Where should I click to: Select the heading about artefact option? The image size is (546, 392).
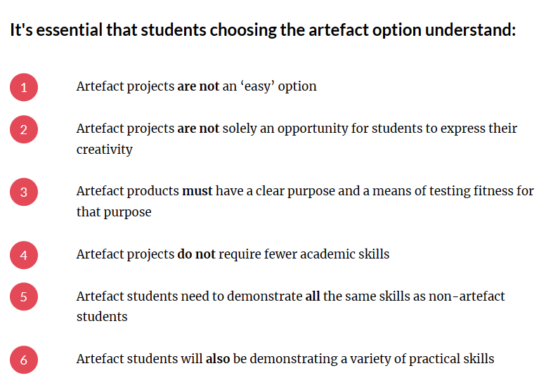pos(263,30)
